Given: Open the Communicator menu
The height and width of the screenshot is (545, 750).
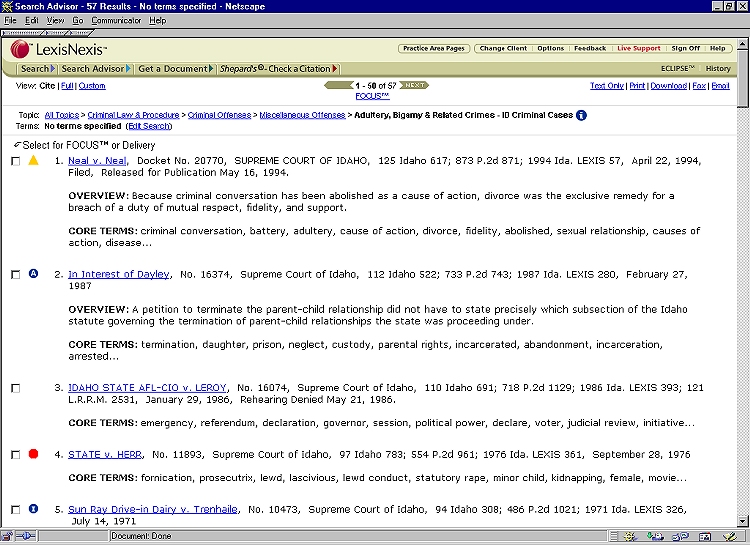Looking at the screenshot, I should click(x=116, y=20).
